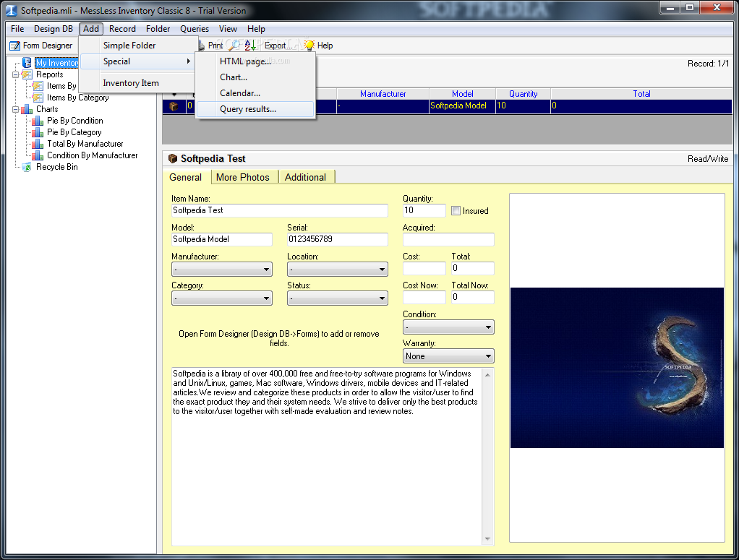Screen dimensions: 739x560
Task: Switch to the More Photos tab
Action: [x=243, y=177]
